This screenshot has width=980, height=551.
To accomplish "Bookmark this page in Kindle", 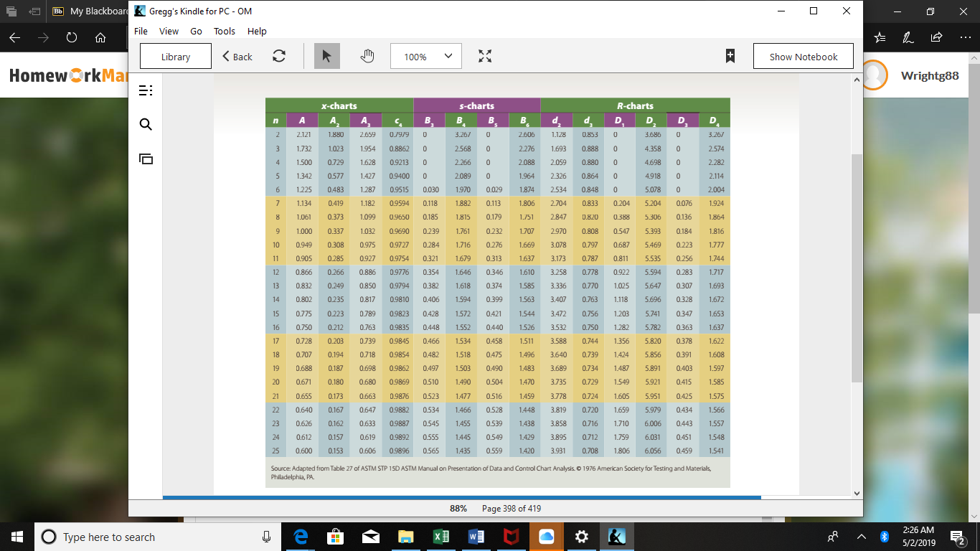I will point(730,56).
